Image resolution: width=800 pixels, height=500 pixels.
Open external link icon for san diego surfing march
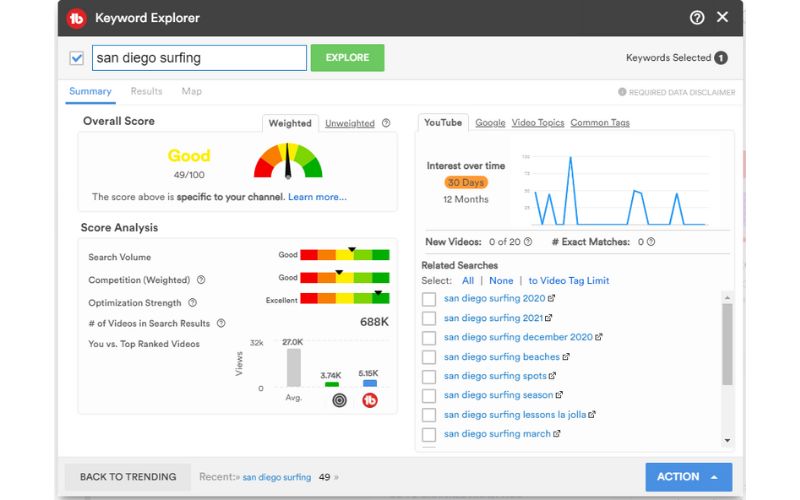point(557,434)
